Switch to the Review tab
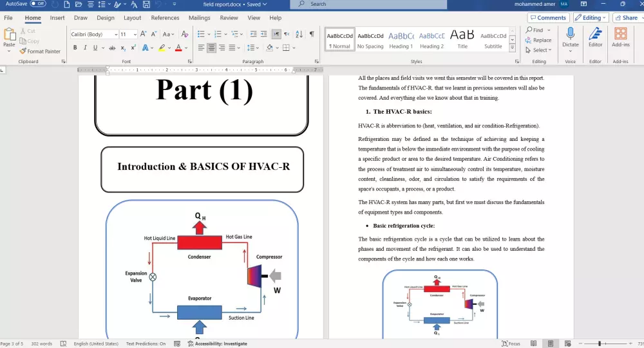Image resolution: width=644 pixels, height=348 pixels. point(229,17)
